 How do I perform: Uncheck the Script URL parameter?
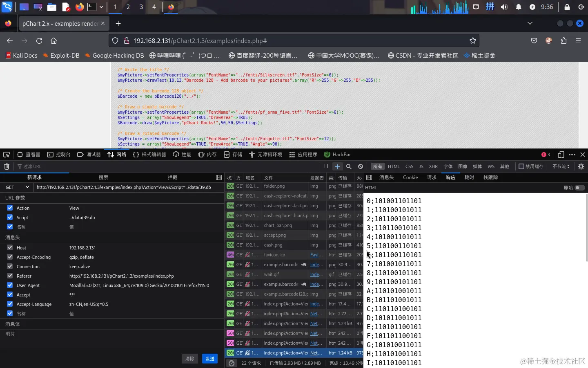coord(10,218)
